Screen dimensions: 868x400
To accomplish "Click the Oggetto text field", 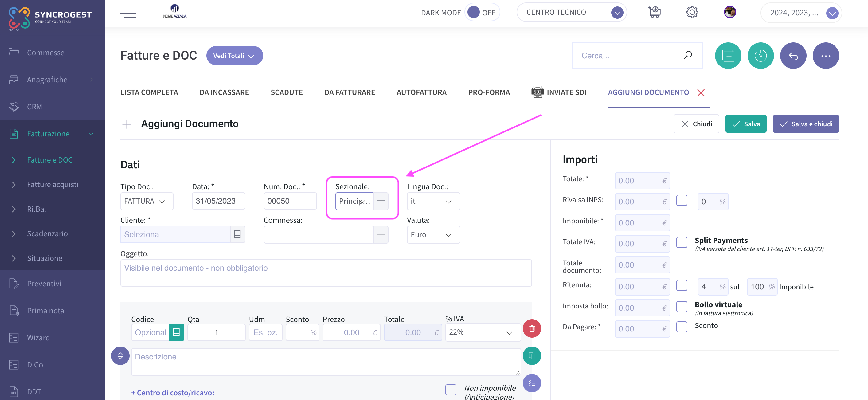I will click(x=326, y=273).
